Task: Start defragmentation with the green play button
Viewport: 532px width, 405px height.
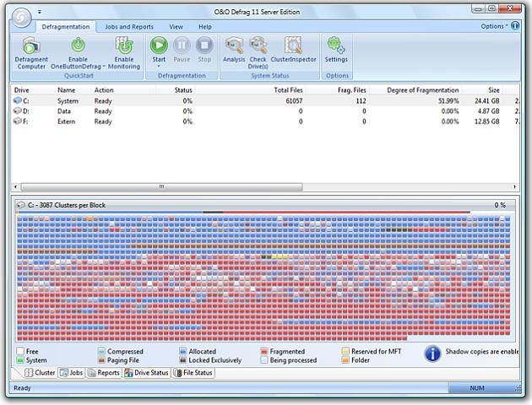Action: (158, 46)
